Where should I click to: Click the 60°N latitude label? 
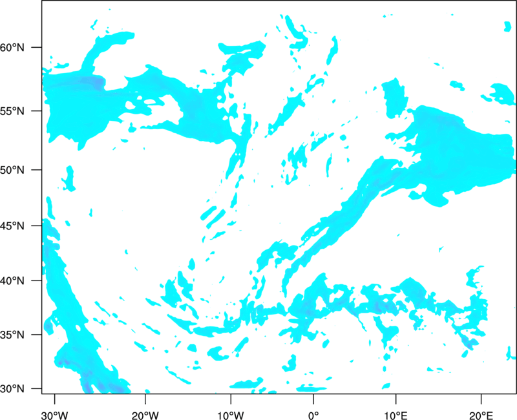pos(12,48)
